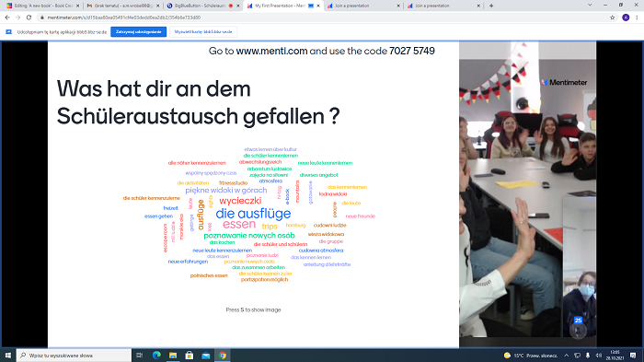This screenshot has height=362, width=644.
Task: Bookmark this page with the star icon
Action: coord(613,18)
